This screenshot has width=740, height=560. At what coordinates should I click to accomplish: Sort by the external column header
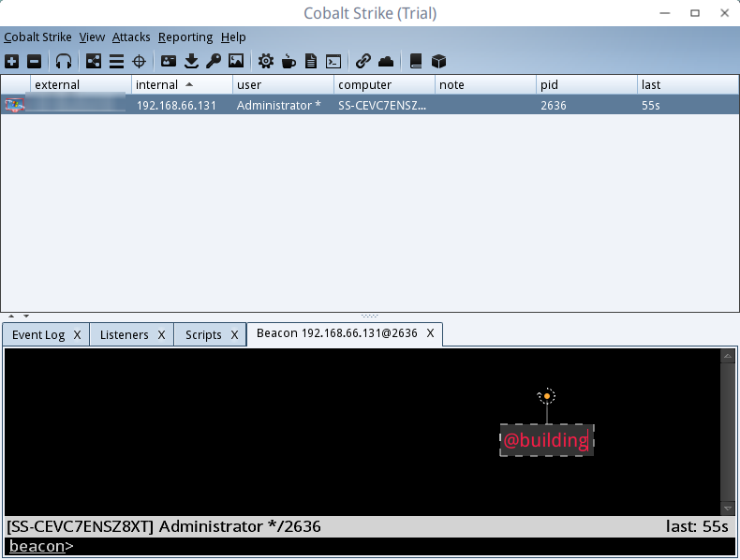(x=81, y=84)
